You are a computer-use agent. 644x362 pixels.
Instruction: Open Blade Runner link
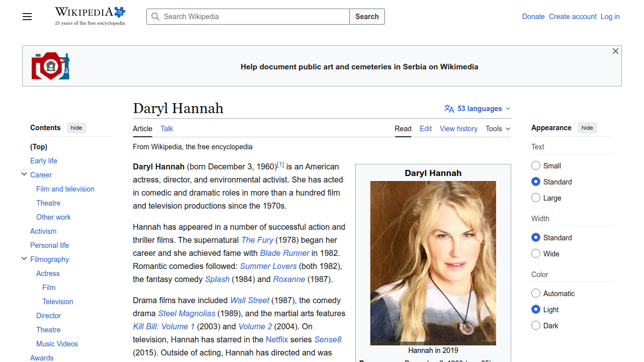285,253
